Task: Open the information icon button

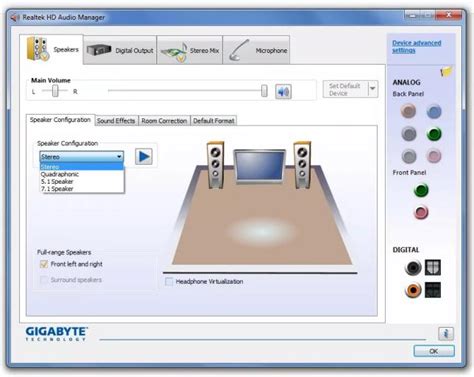Action: 446,333
